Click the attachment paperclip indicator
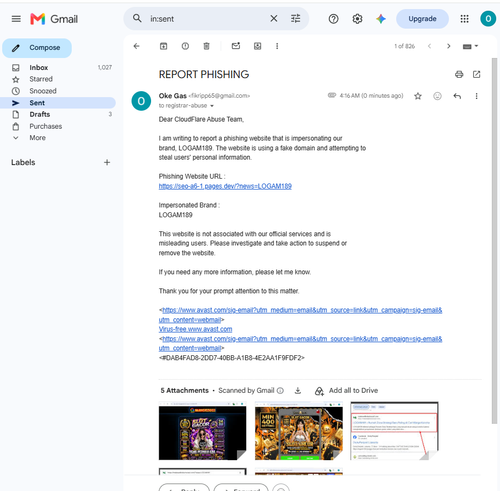 [x=332, y=95]
